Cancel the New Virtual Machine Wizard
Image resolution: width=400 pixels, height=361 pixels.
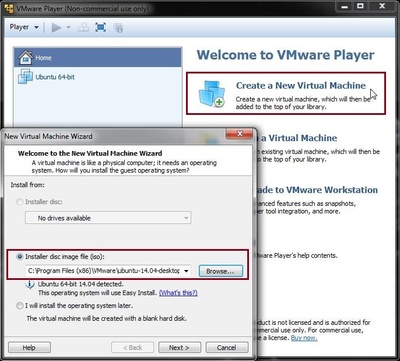point(227,348)
